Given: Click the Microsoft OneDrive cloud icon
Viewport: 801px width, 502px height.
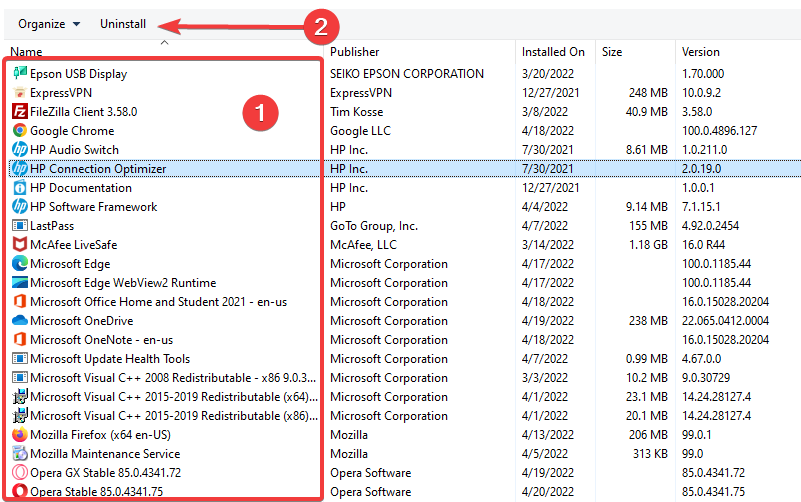Looking at the screenshot, I should click(20, 321).
